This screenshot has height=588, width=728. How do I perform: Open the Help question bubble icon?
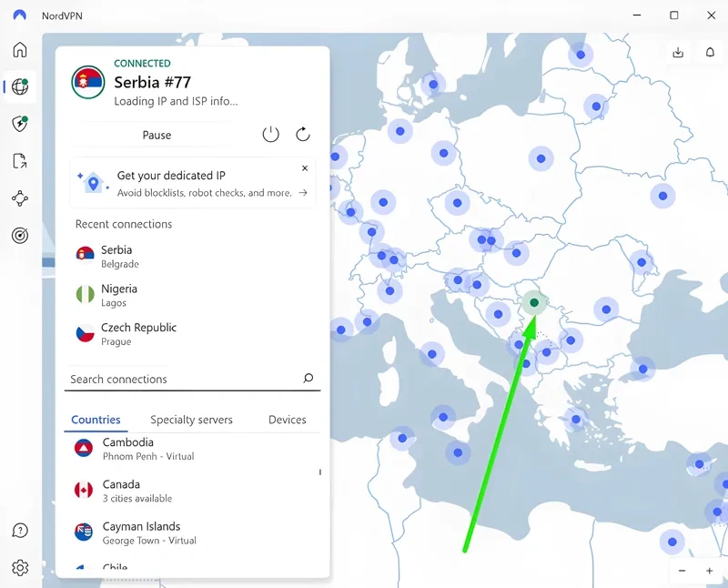(x=20, y=530)
